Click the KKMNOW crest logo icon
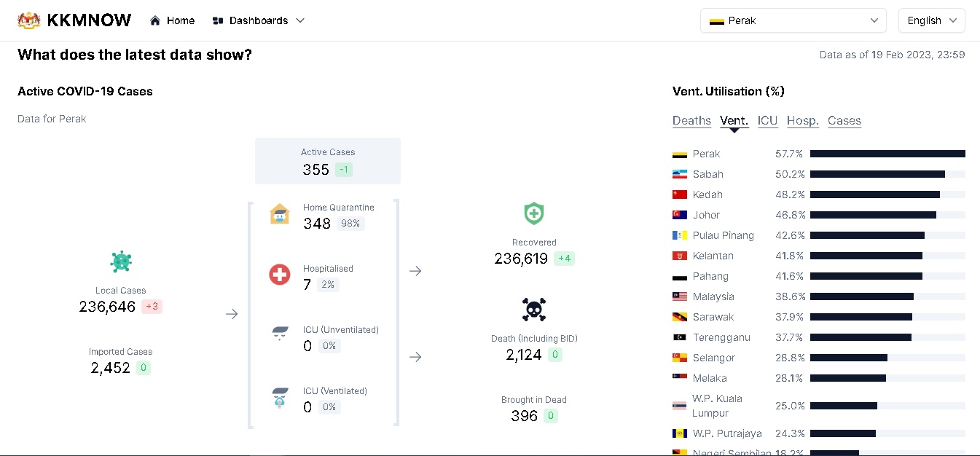This screenshot has width=980, height=456. point(28,20)
